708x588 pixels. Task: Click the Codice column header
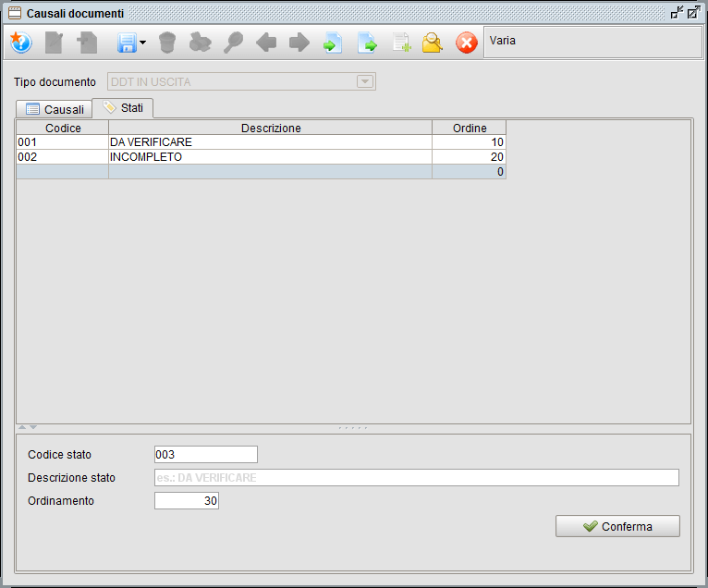[x=63, y=128]
